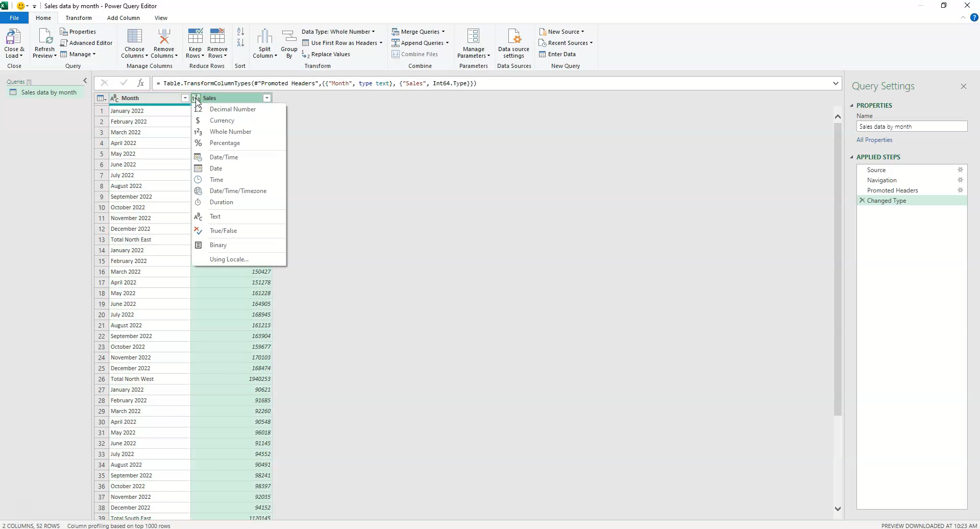The width and height of the screenshot is (980, 529).
Task: Click Merge Queries
Action: [419, 31]
